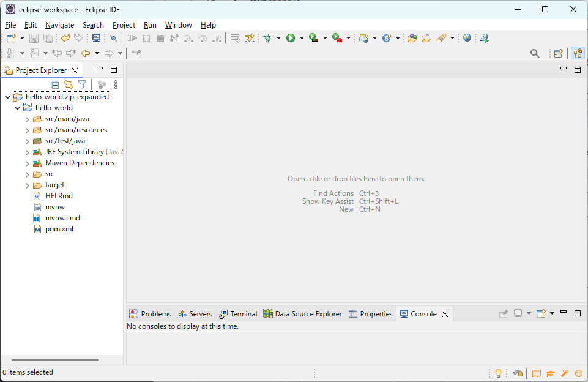Toggle the Pin Editor icon
The width and height of the screenshot is (588, 382).
136,54
